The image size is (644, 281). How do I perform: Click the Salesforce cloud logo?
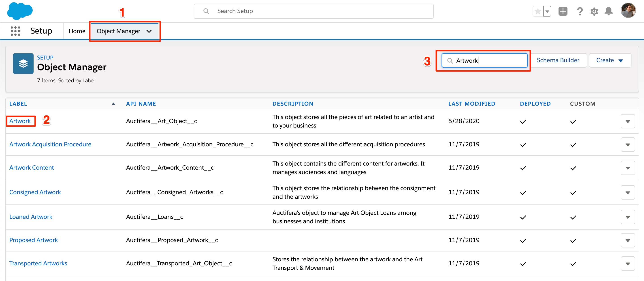pos(20,11)
